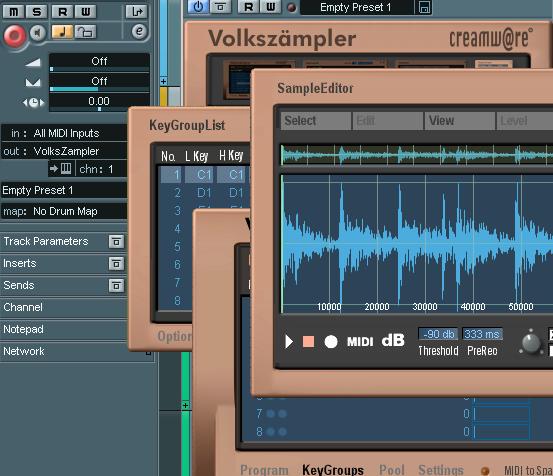Viewport: 553px width, 476px height.
Task: Enable plugin Read automation R button
Action: click(x=248, y=7)
